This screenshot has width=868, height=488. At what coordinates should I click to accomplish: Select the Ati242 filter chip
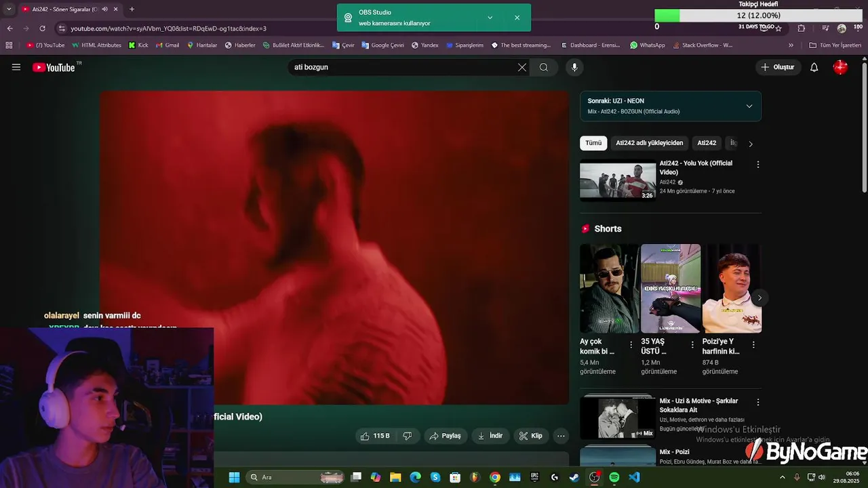pyautogui.click(x=707, y=143)
